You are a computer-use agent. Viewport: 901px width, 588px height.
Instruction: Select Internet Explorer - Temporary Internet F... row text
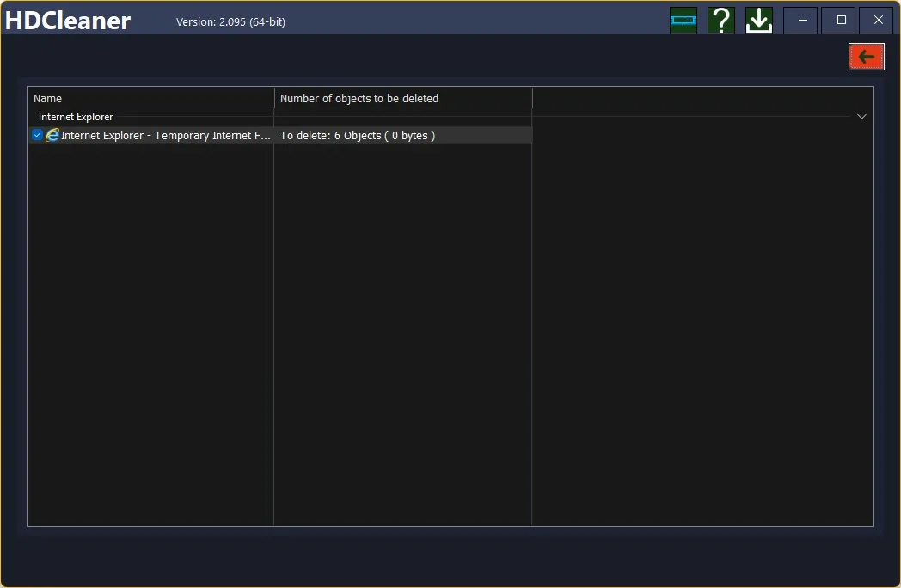(165, 136)
